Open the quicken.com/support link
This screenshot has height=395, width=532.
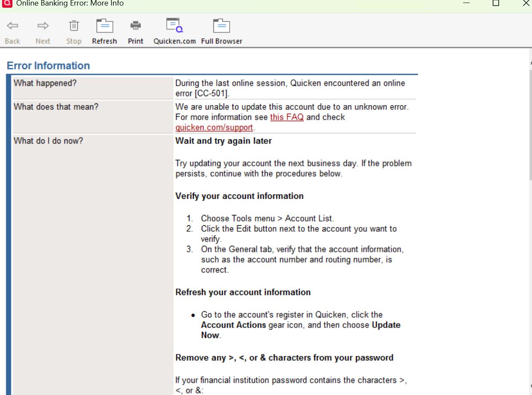(214, 127)
